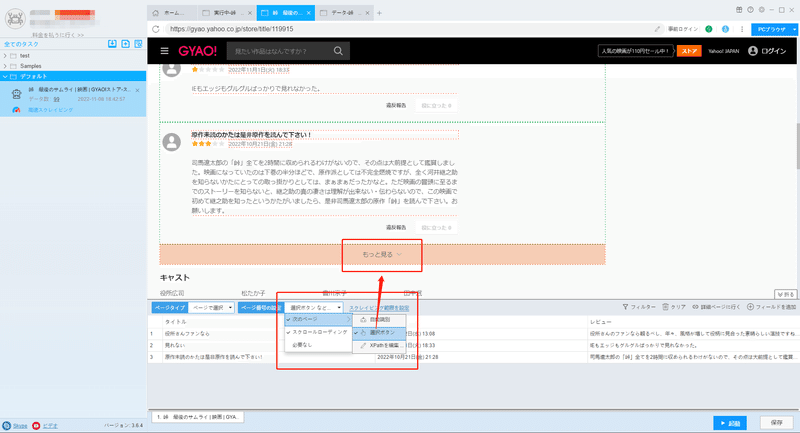Click the ページ番号の設定 button

click(x=261, y=308)
